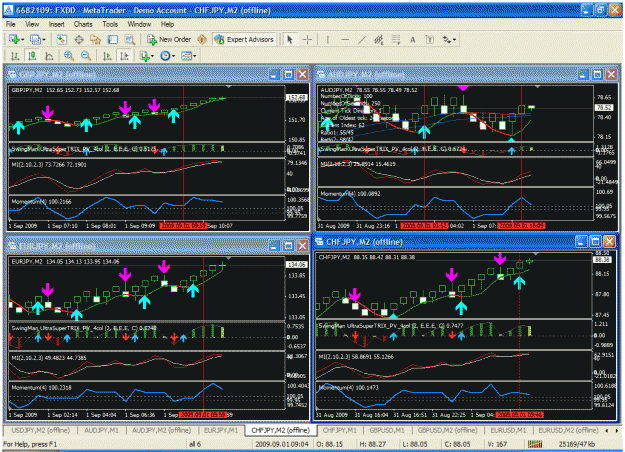Expand the Indicators dropdown arrow
The image size is (625, 452).
[x=152, y=56]
